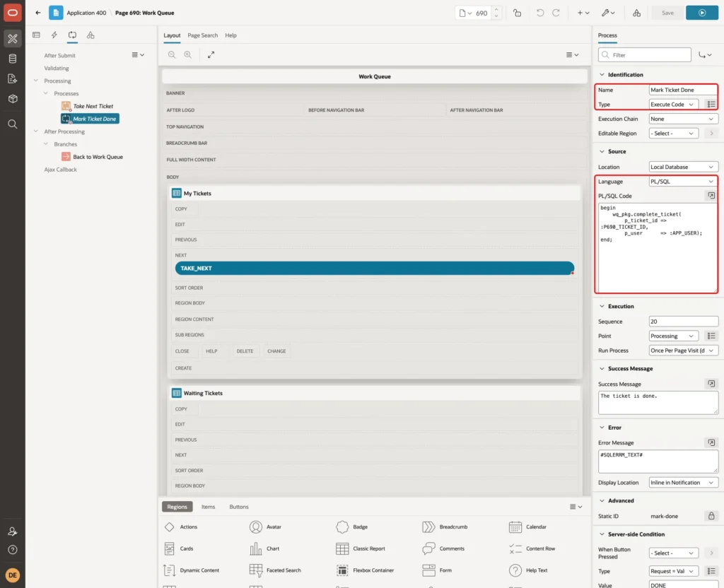Open the App Builder icon in left sidebar

[13, 39]
